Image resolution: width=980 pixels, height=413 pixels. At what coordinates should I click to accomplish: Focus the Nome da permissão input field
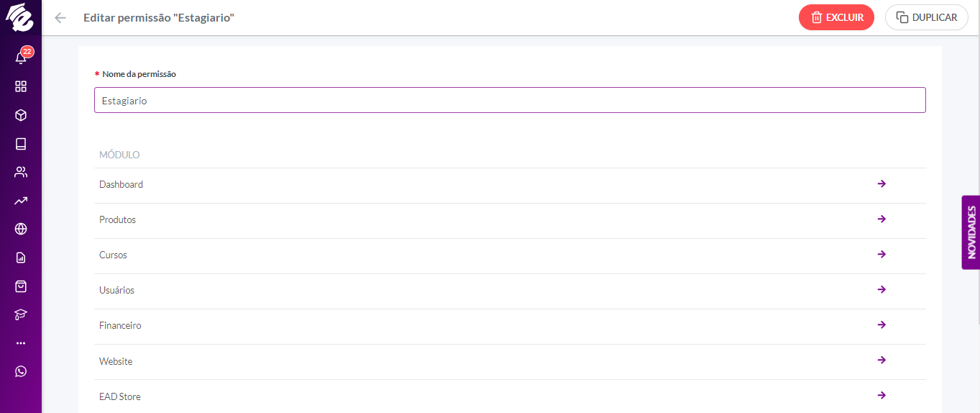pos(510,100)
